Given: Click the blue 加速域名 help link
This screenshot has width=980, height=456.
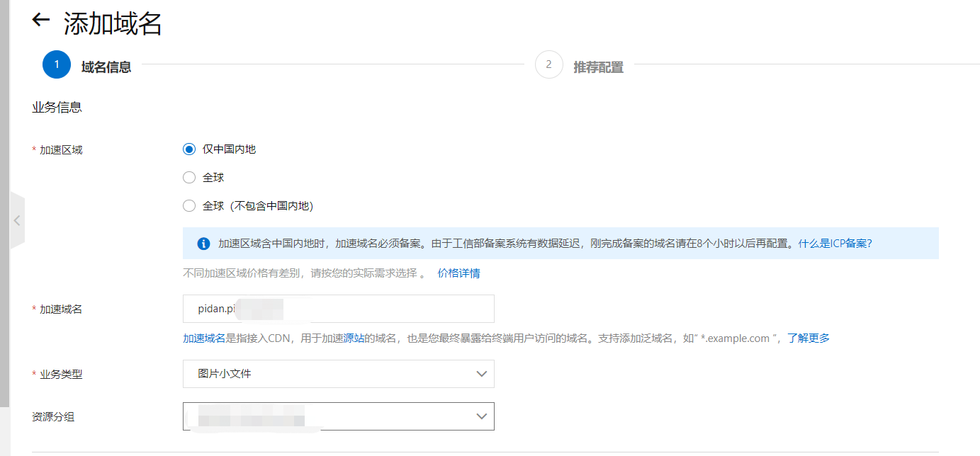Looking at the screenshot, I should coord(204,338).
